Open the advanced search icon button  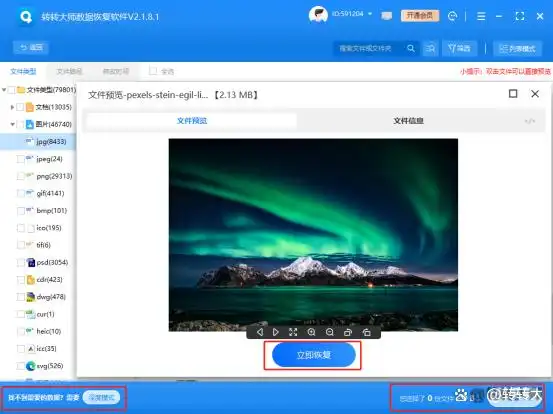[430, 48]
